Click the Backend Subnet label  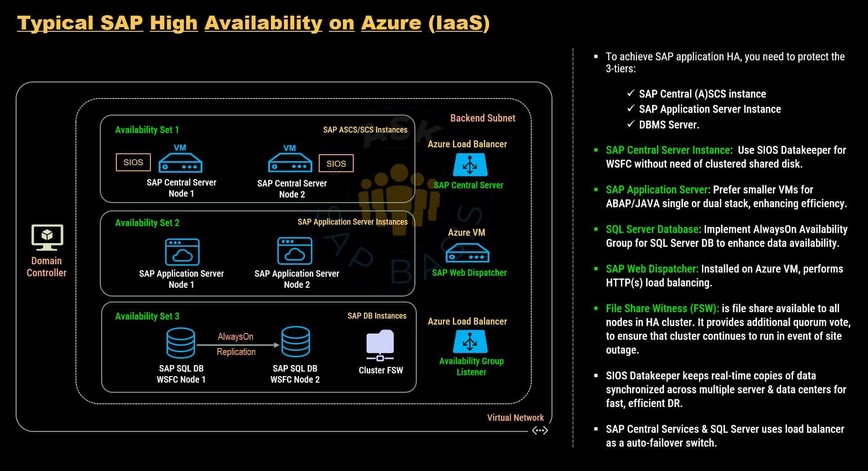click(483, 118)
